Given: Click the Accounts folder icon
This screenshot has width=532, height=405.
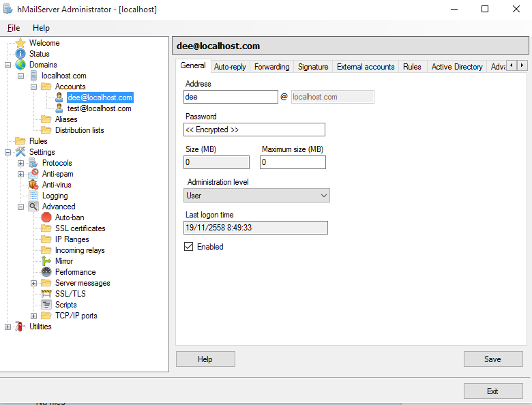Looking at the screenshot, I should pyautogui.click(x=46, y=87).
